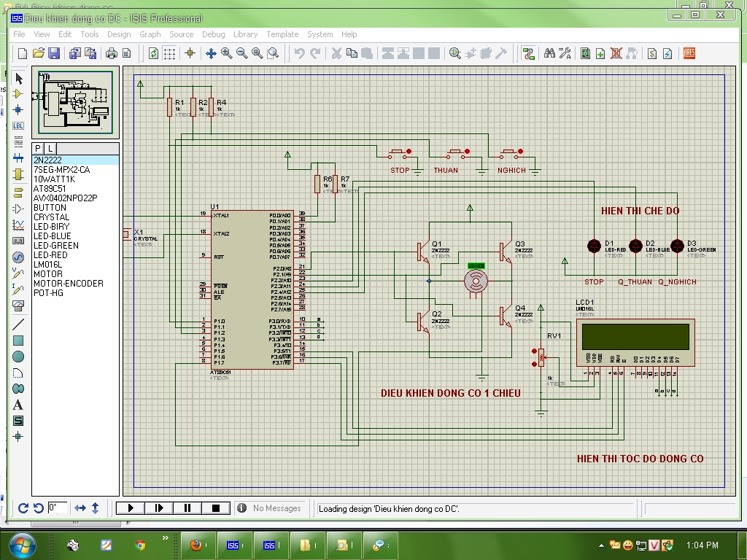The width and height of the screenshot is (747, 560).
Task: Select the text script A tool
Action: (x=18, y=405)
